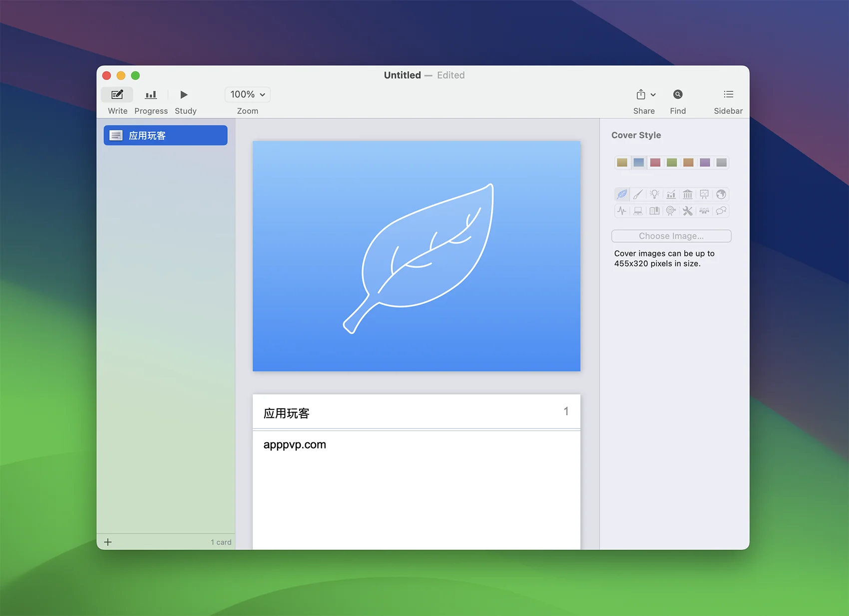Select the presentation board cover icon
Viewport: 849px width, 616px height.
click(704, 194)
